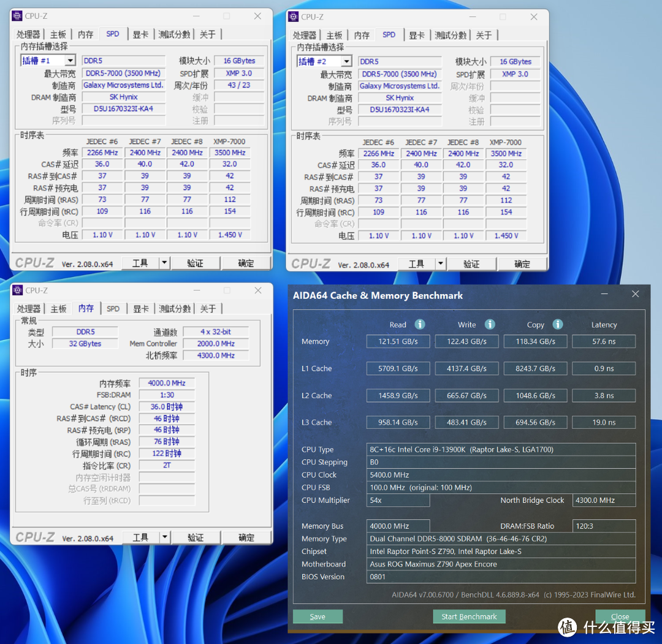Viewport: 662px width, 644px height.
Task: Click 内存频率 value 4000.0 MHz
Action: pyautogui.click(x=167, y=383)
